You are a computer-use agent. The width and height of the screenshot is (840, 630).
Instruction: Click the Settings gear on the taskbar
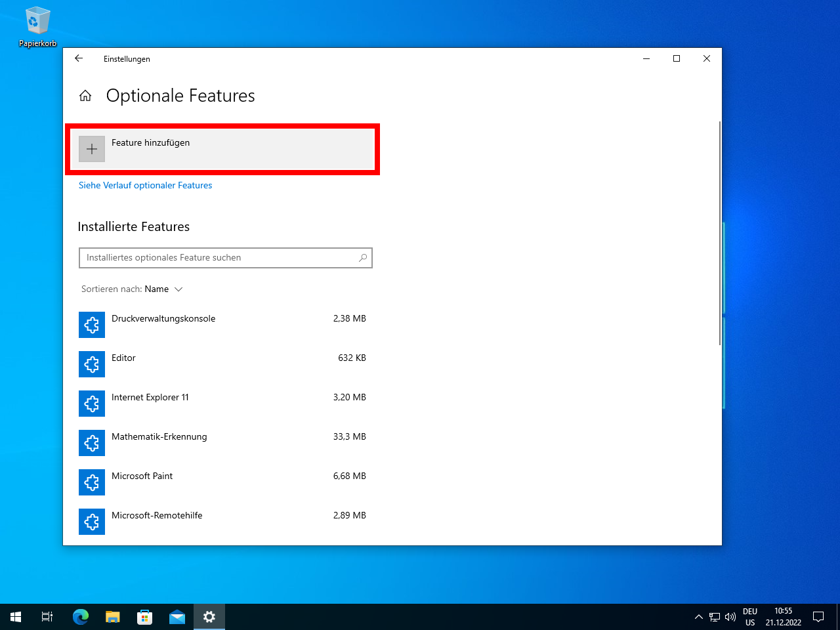209,617
